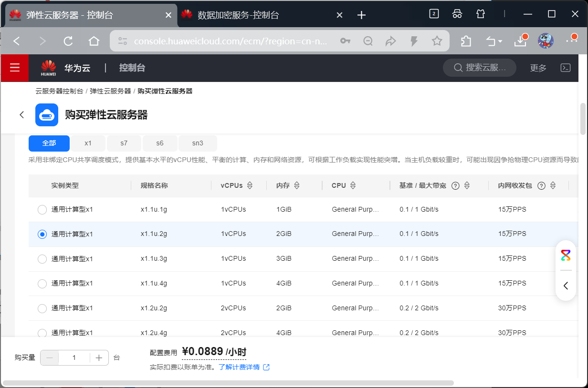Click help icon next to 基准 / 最大带宽
The height and width of the screenshot is (388, 588).
coord(455,186)
